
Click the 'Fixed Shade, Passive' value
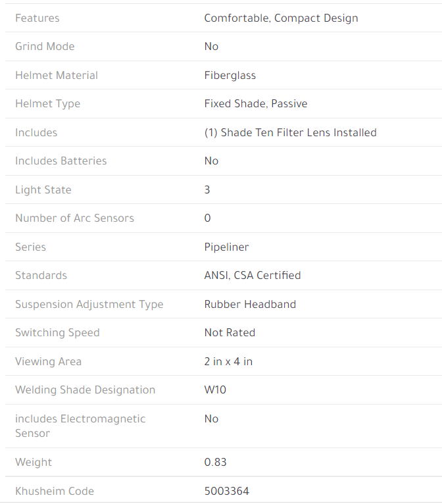255,104
